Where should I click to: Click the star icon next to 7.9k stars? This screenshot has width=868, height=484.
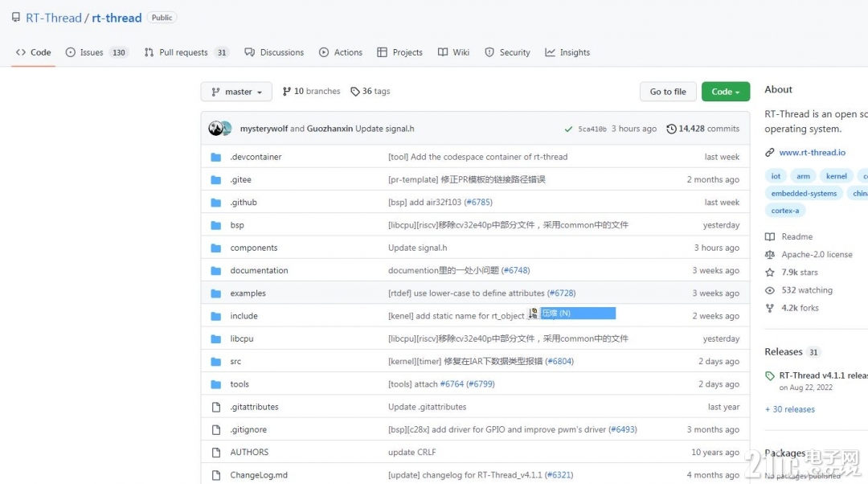coord(769,273)
